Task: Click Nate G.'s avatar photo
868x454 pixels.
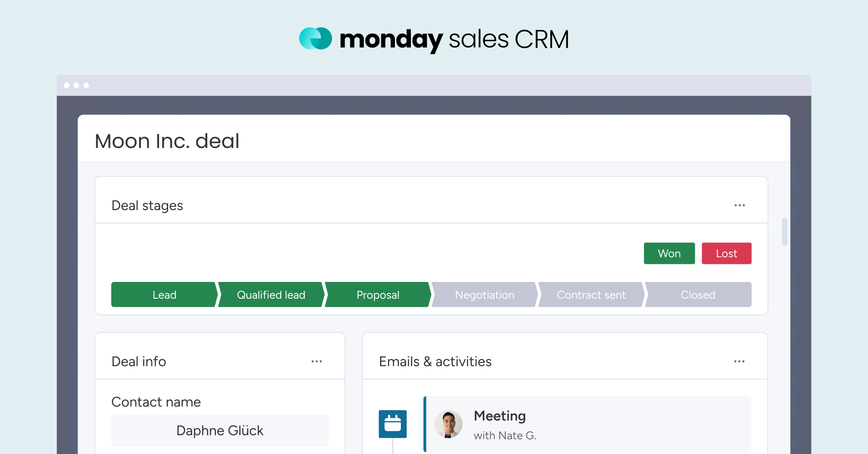Action: (x=449, y=424)
